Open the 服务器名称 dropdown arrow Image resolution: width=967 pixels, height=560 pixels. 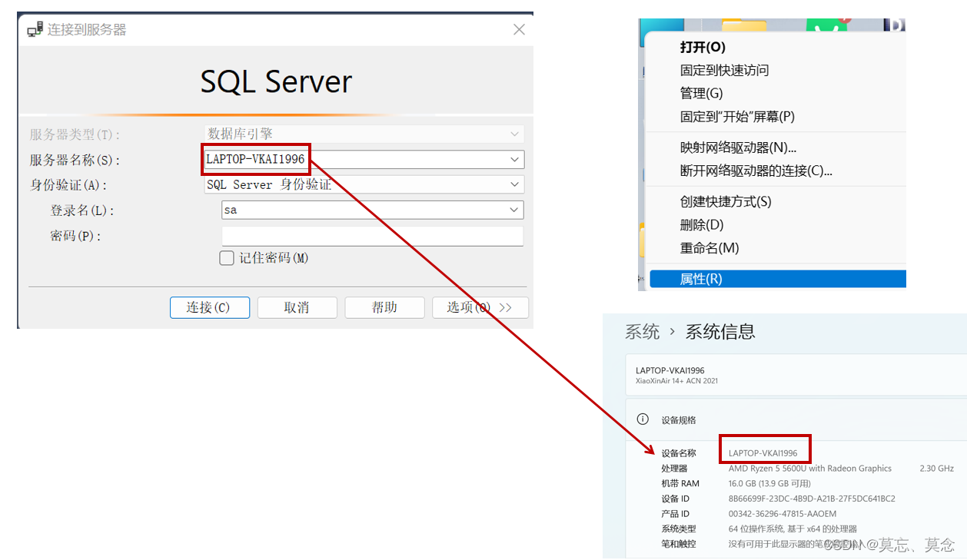tap(514, 160)
